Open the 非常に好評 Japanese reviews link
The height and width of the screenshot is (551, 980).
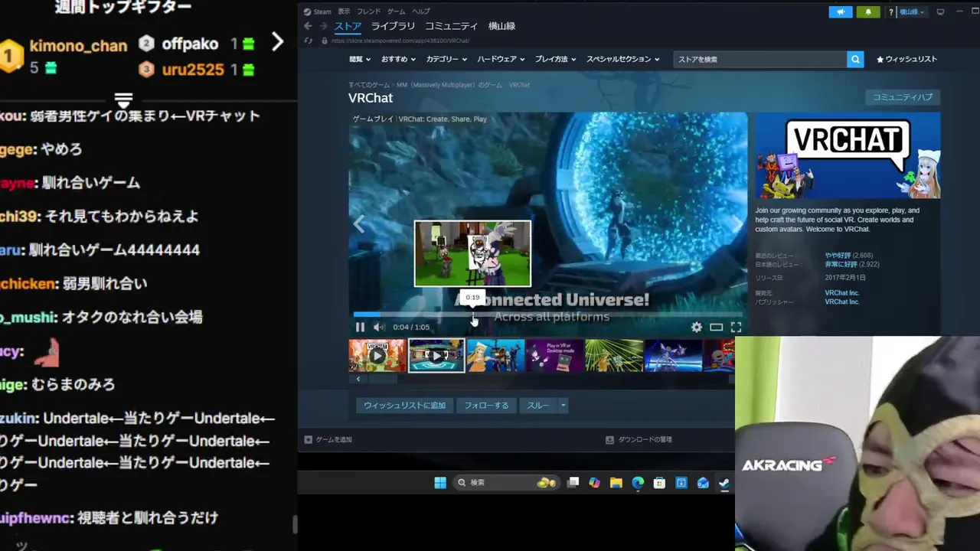(839, 265)
